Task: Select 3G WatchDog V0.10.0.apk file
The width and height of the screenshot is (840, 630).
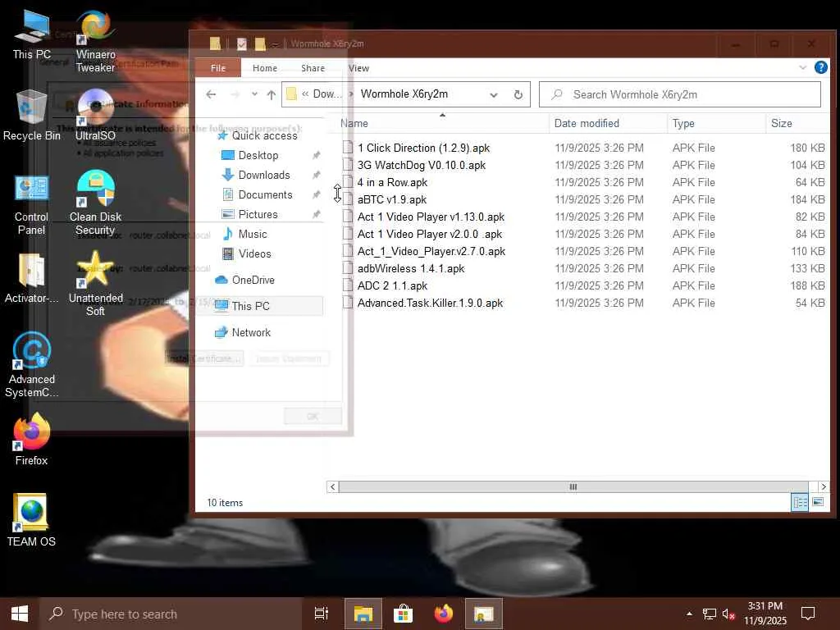Action: coord(421,165)
